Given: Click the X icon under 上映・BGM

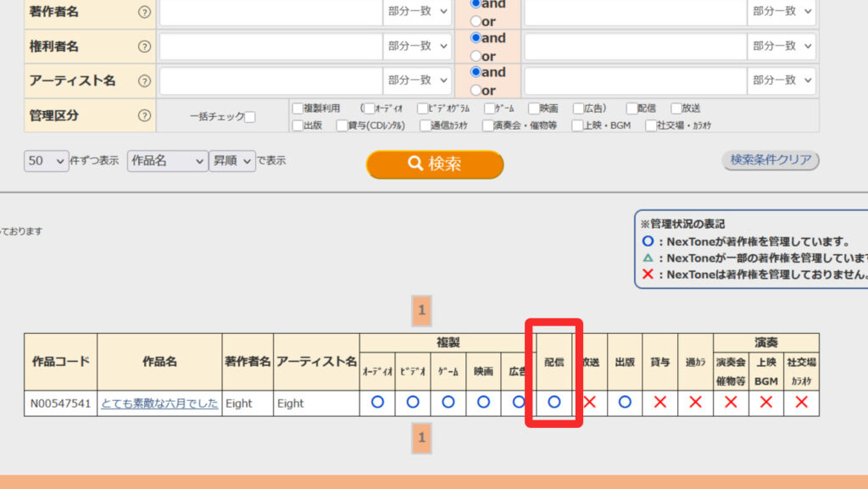Looking at the screenshot, I should click(x=765, y=403).
